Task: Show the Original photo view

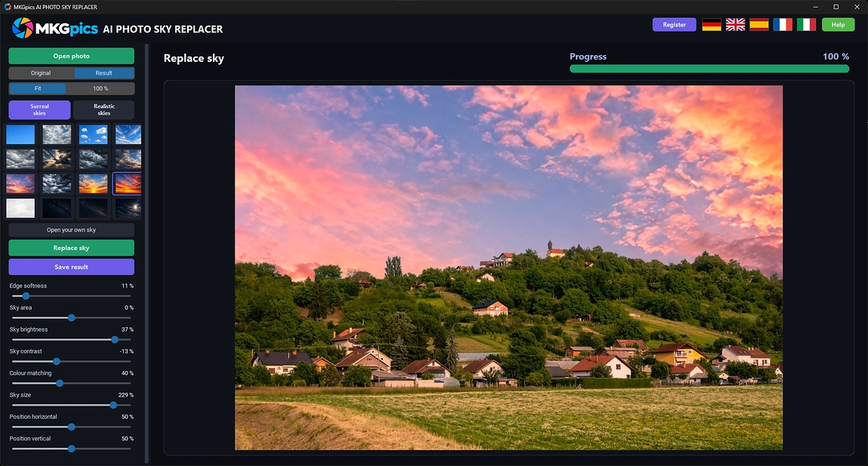Action: click(x=41, y=73)
